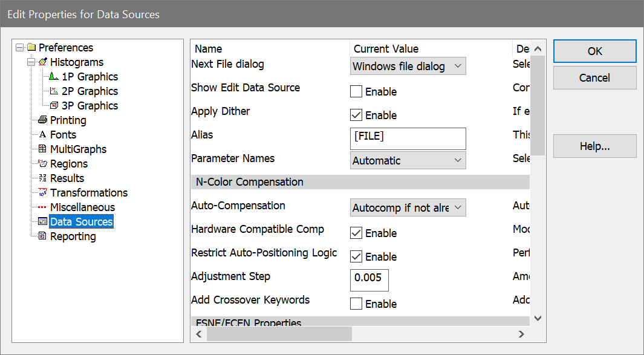Viewport: 644px width, 355px height.
Task: Click the Transformations icon in tree
Action: [42, 193]
